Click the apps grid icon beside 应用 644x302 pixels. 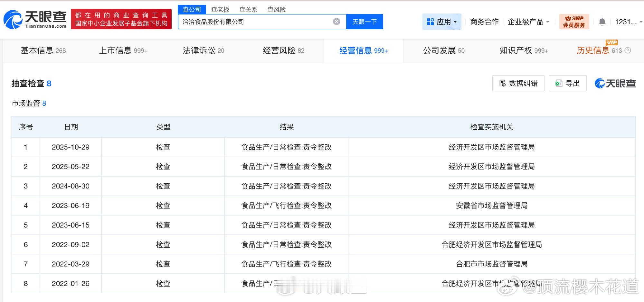click(x=431, y=21)
